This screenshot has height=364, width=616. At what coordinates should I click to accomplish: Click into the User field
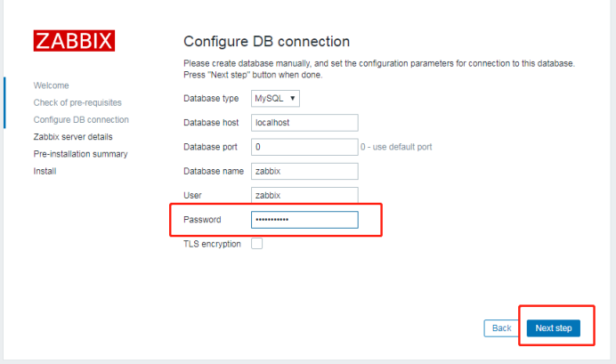click(x=304, y=195)
